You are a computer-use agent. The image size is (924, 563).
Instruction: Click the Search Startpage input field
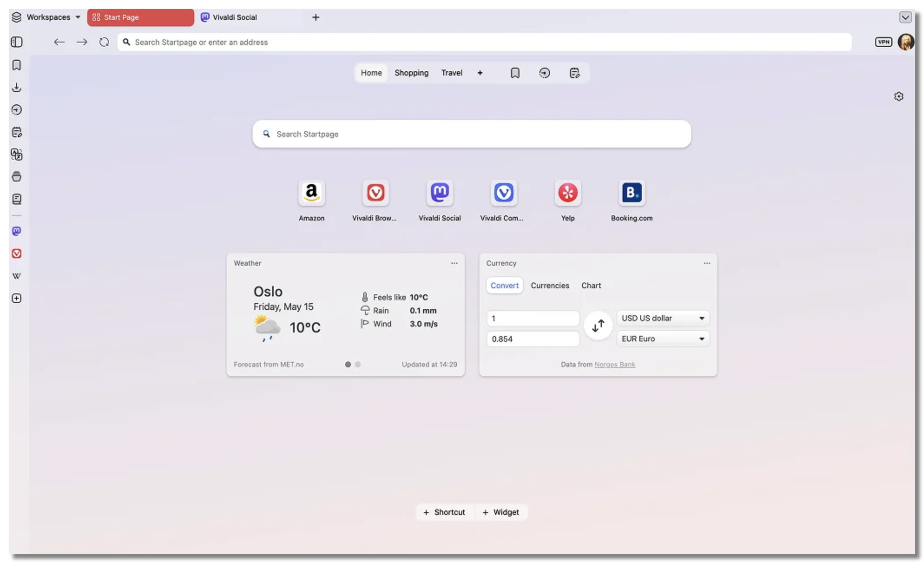coord(472,134)
